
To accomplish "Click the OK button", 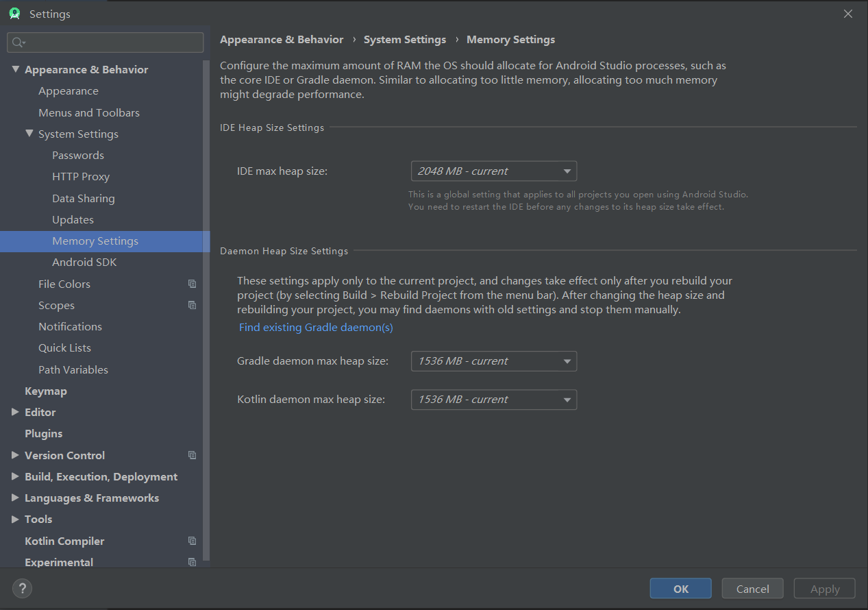I will (x=681, y=589).
